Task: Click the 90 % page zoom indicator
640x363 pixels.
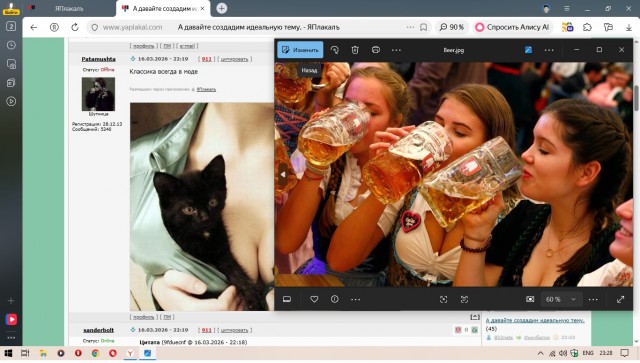Action: [x=452, y=27]
